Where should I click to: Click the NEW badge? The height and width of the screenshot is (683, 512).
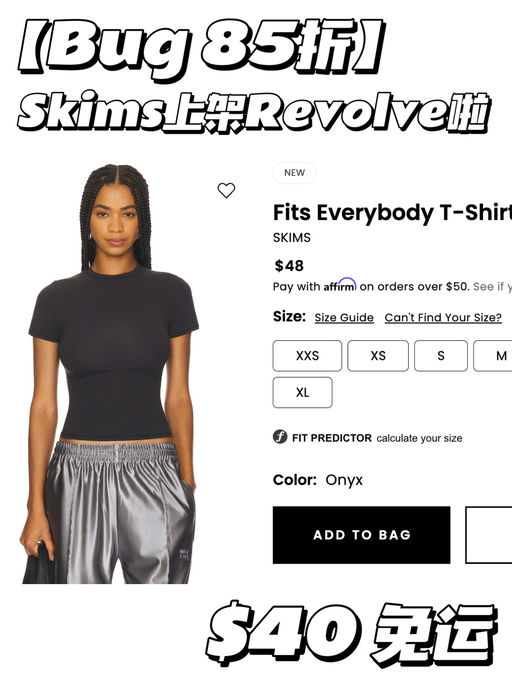click(294, 172)
